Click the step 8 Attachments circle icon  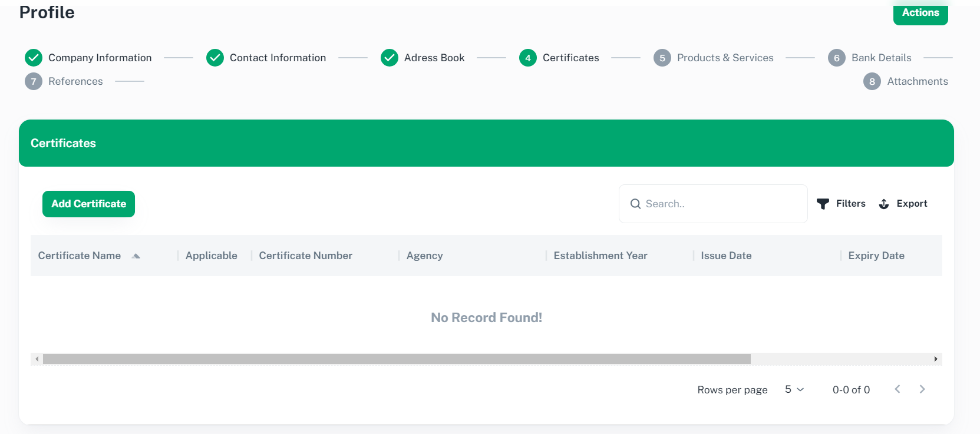pos(872,81)
